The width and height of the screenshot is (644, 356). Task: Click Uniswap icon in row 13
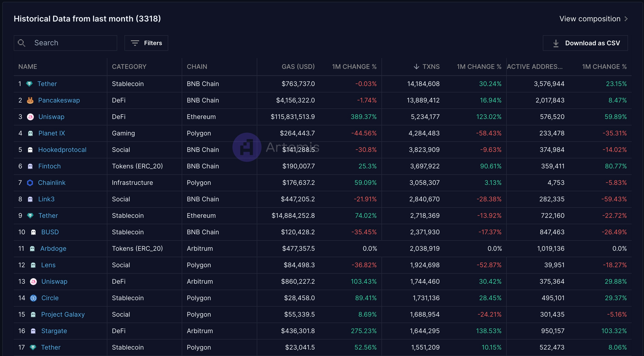click(x=33, y=281)
